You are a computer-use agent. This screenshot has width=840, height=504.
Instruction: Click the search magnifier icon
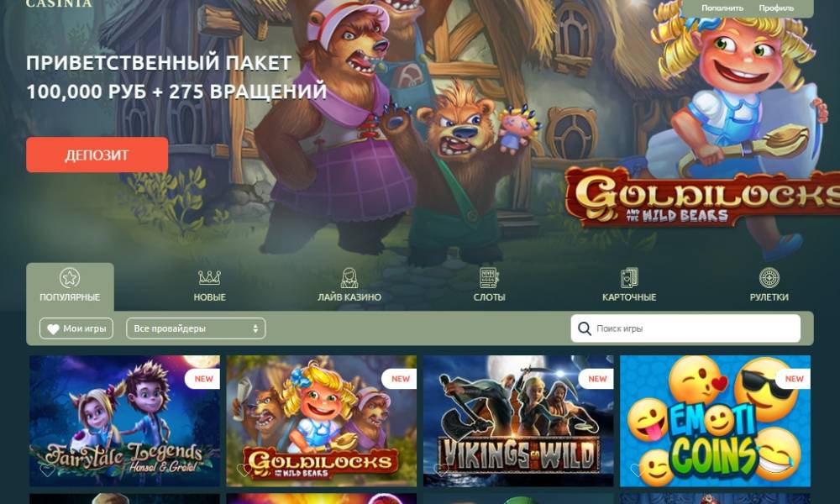pyautogui.click(x=585, y=328)
